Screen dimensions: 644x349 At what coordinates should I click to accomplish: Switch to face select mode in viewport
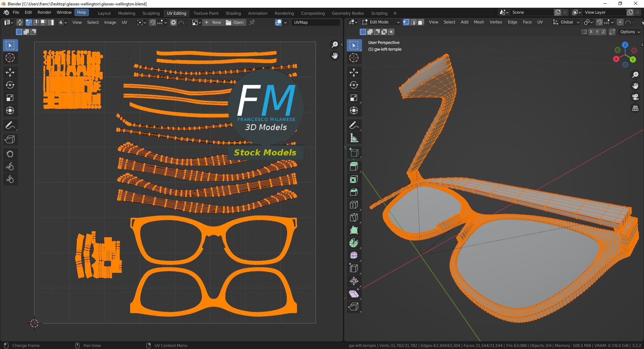click(421, 22)
